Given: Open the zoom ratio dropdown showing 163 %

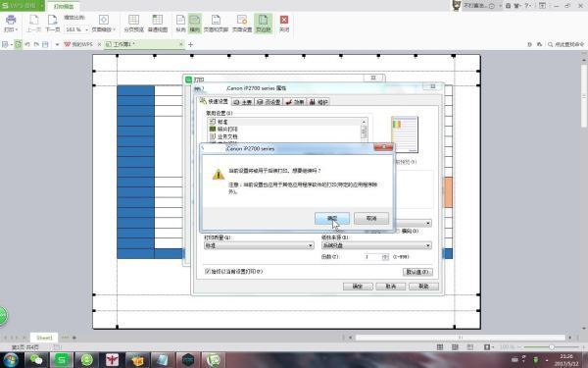Looking at the screenshot, I should pyautogui.click(x=86, y=29).
